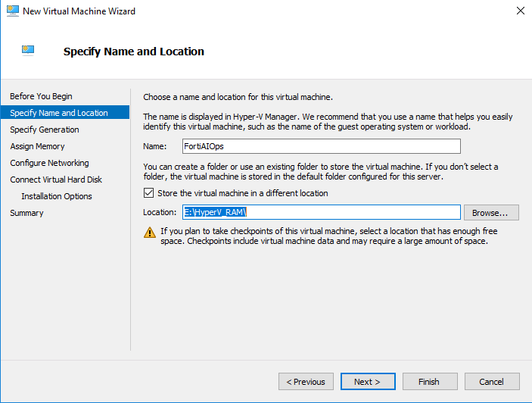The width and height of the screenshot is (532, 403).
Task: Open the Before You Begin step
Action: tap(41, 96)
